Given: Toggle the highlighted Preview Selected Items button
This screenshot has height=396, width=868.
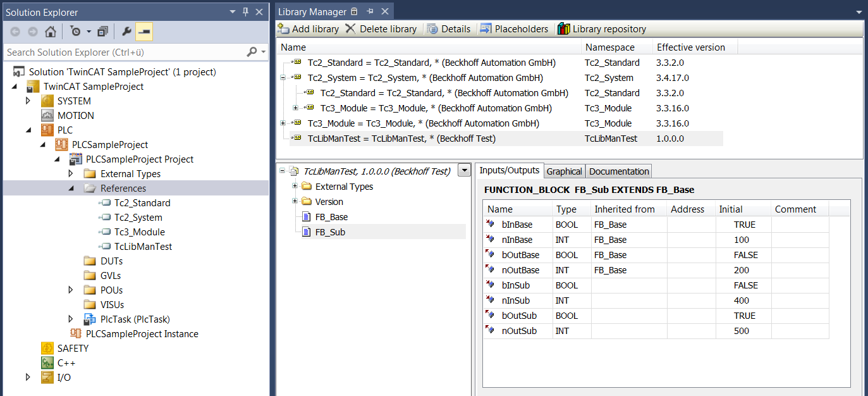Looking at the screenshot, I should click(144, 32).
